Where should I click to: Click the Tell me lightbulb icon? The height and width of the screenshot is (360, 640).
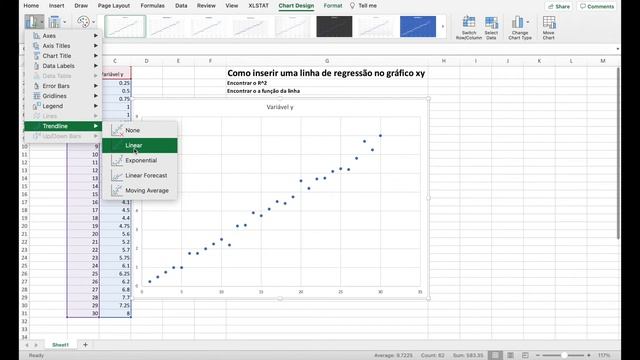click(x=352, y=6)
